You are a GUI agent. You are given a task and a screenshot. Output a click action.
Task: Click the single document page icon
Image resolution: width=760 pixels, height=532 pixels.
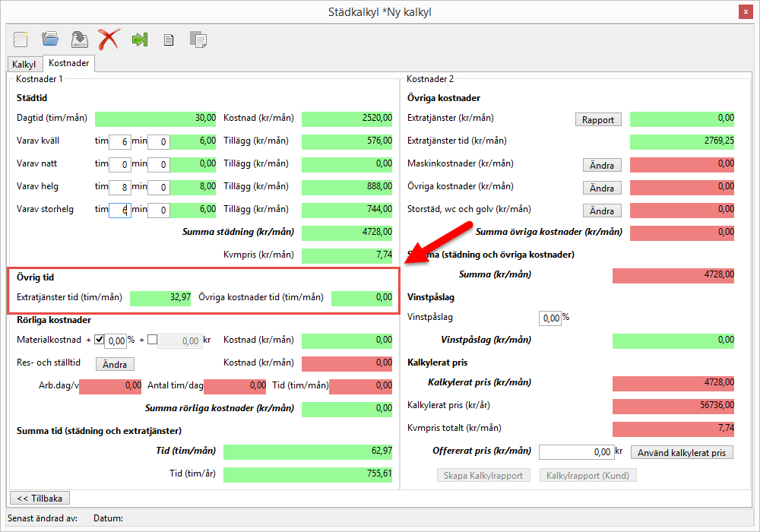pyautogui.click(x=169, y=40)
